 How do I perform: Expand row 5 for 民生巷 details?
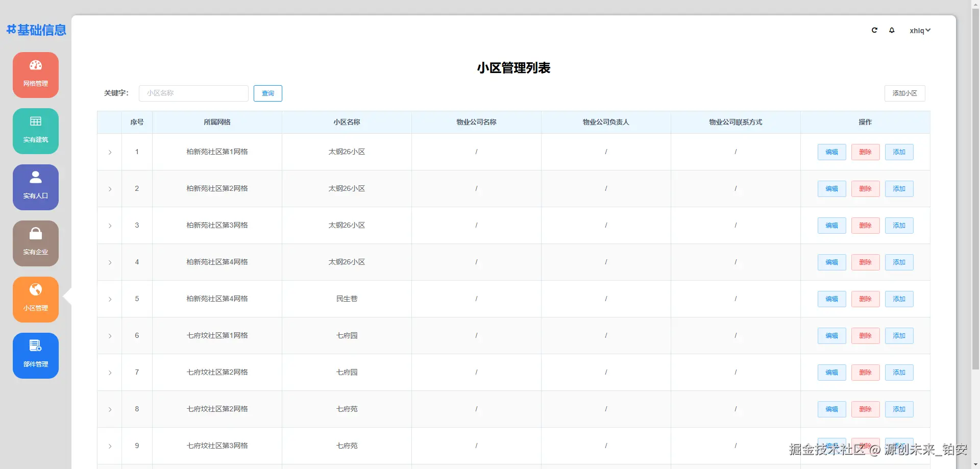(109, 299)
